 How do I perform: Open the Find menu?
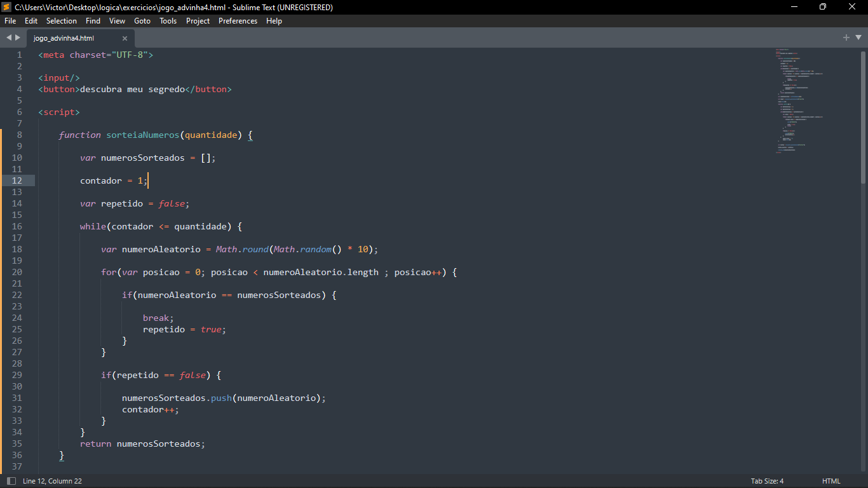93,21
